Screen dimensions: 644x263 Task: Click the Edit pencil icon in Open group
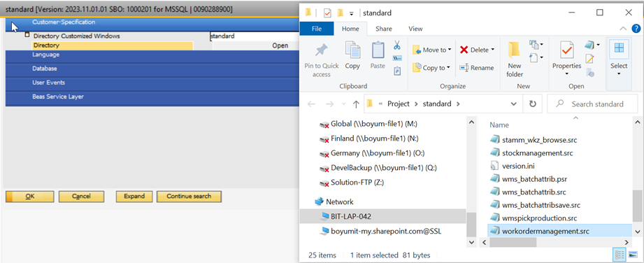pyautogui.click(x=589, y=59)
